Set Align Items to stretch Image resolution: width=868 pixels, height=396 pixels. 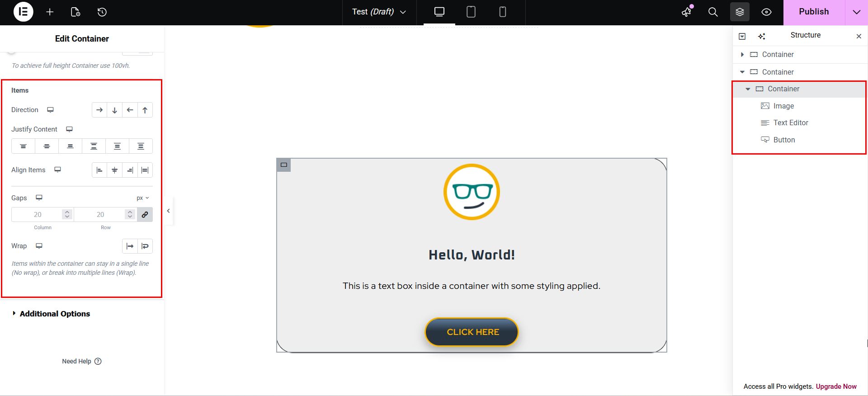coord(145,170)
